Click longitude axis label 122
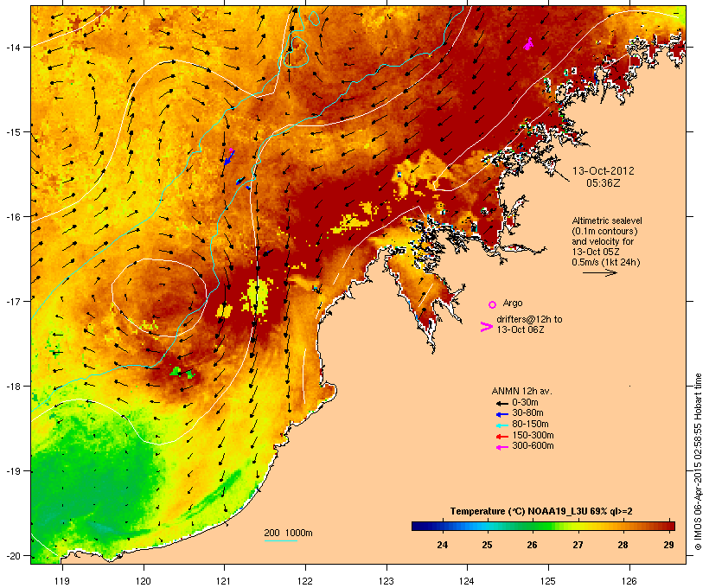Screen dimensions: 709x588 click(x=305, y=581)
